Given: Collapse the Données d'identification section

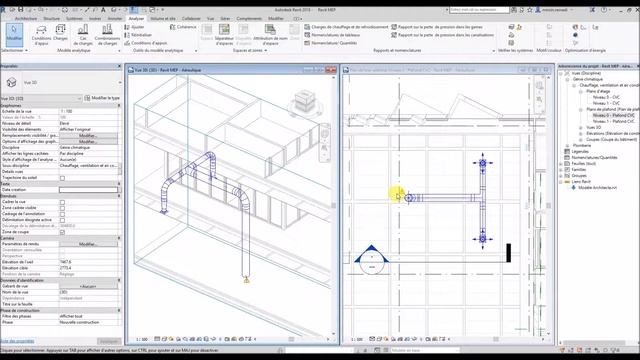Looking at the screenshot, I should click(119, 280).
